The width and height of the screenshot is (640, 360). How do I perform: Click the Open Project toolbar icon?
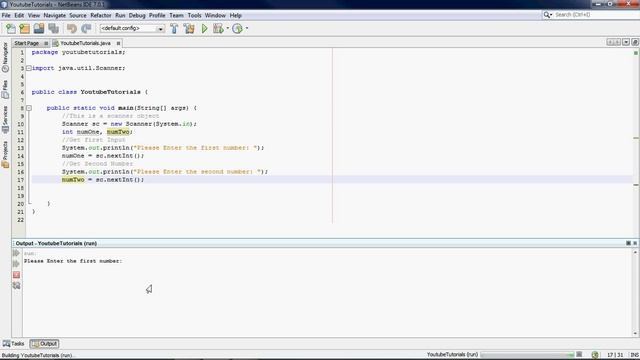pos(39,29)
